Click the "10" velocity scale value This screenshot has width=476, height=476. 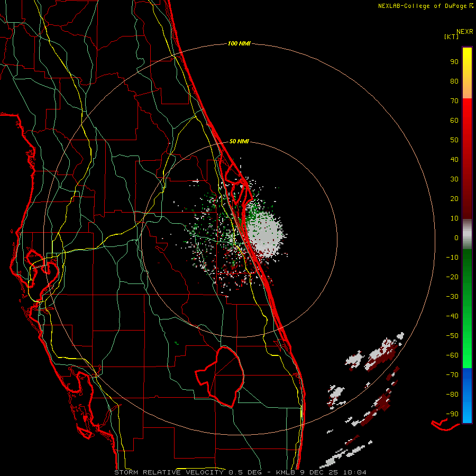tap(454, 218)
